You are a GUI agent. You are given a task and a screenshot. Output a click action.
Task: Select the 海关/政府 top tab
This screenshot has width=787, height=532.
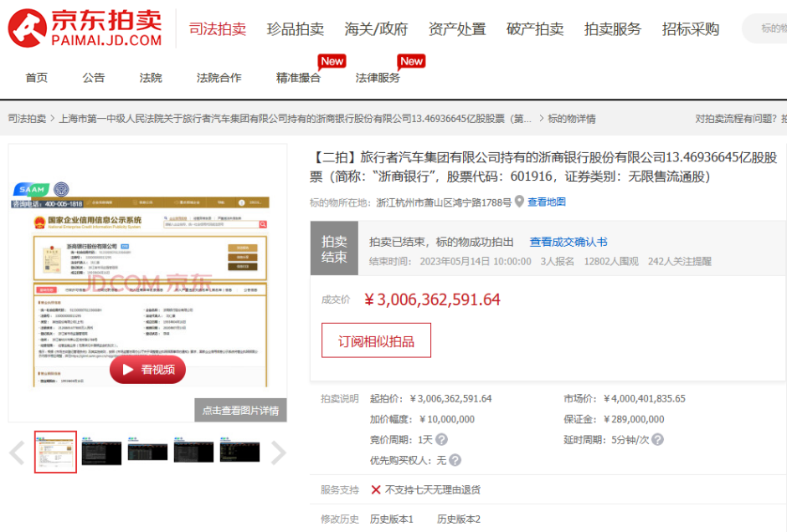(376, 29)
